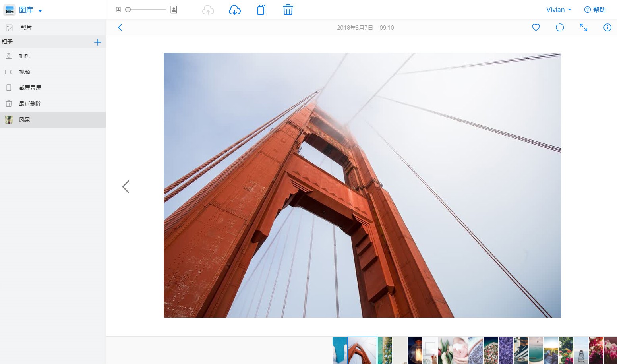Enter fullscreen with the expand arrows icon
The height and width of the screenshot is (364, 617).
tap(583, 27)
